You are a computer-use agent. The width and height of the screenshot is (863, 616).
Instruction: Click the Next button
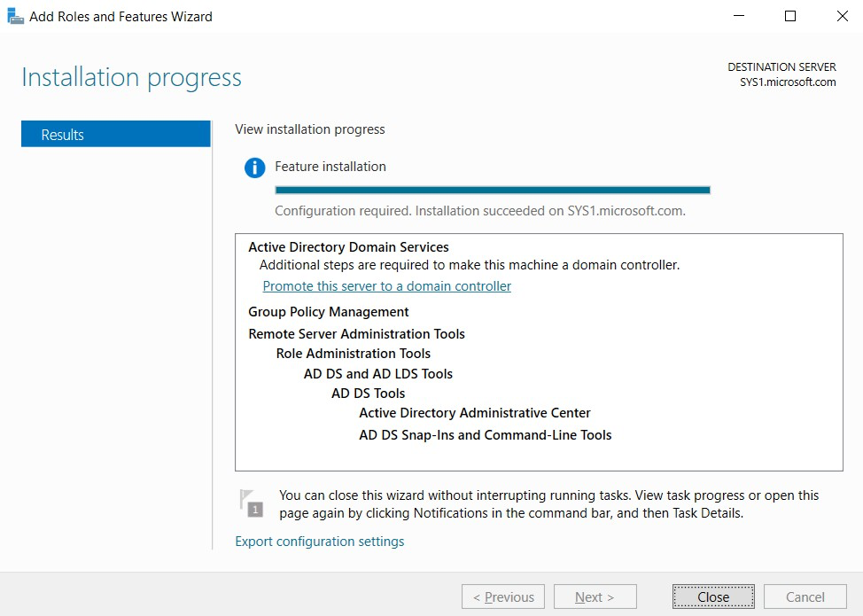595,597
